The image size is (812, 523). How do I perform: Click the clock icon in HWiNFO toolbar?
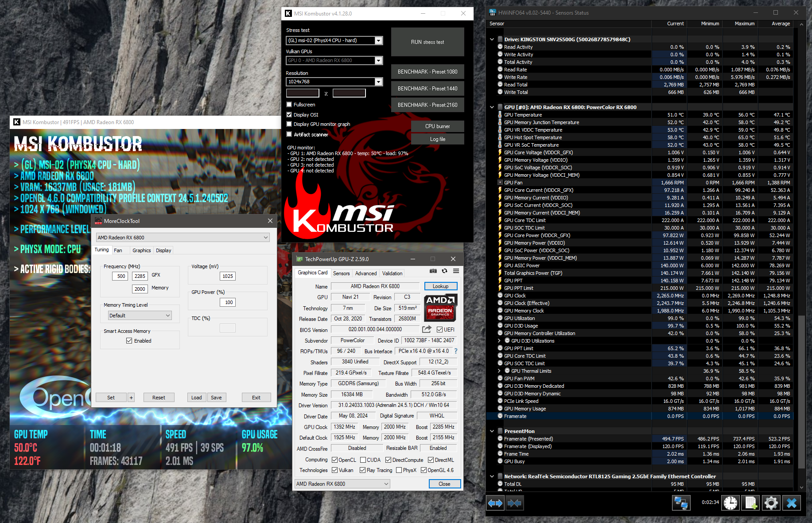730,503
